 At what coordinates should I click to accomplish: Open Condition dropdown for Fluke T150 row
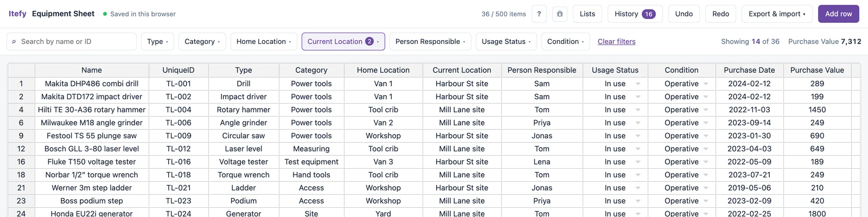[706, 162]
